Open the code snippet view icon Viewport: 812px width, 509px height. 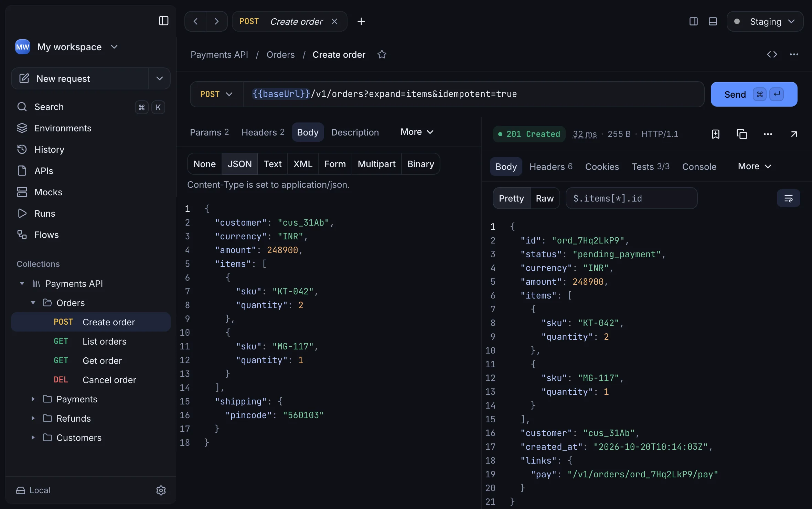pos(772,54)
